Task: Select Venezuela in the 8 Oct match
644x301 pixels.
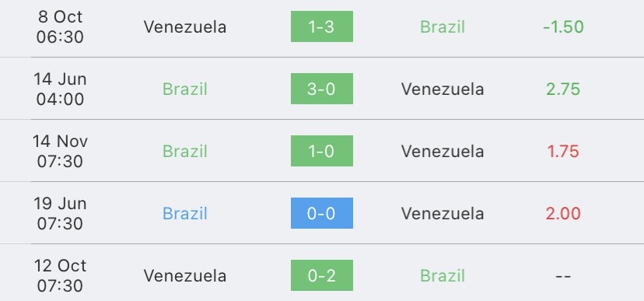Action: coord(185,27)
